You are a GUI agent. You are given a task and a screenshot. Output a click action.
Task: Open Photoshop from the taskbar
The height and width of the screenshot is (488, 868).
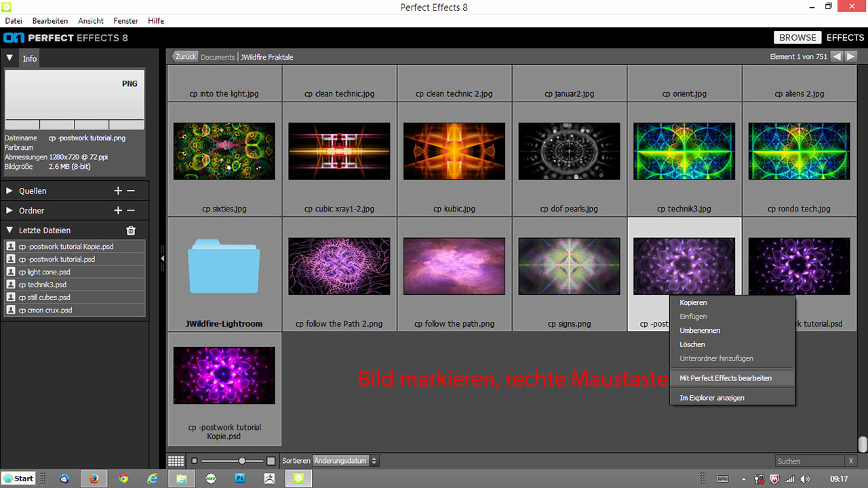[x=240, y=479]
